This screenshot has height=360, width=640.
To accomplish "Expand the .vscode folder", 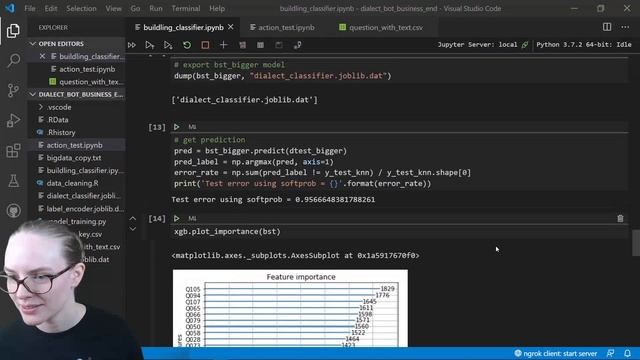I will click(40, 107).
